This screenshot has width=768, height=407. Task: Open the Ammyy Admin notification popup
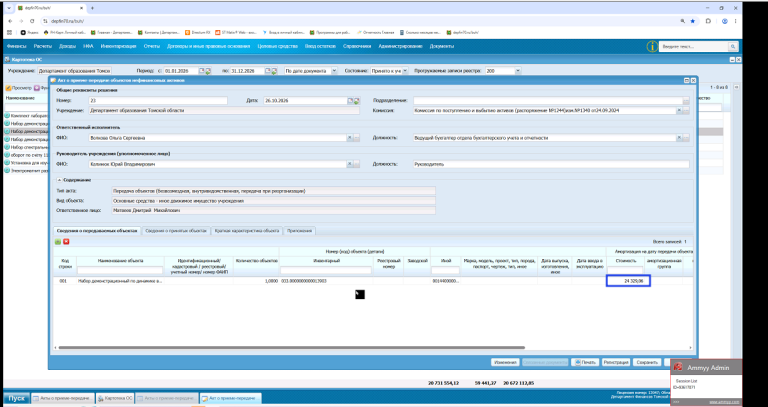706,382
